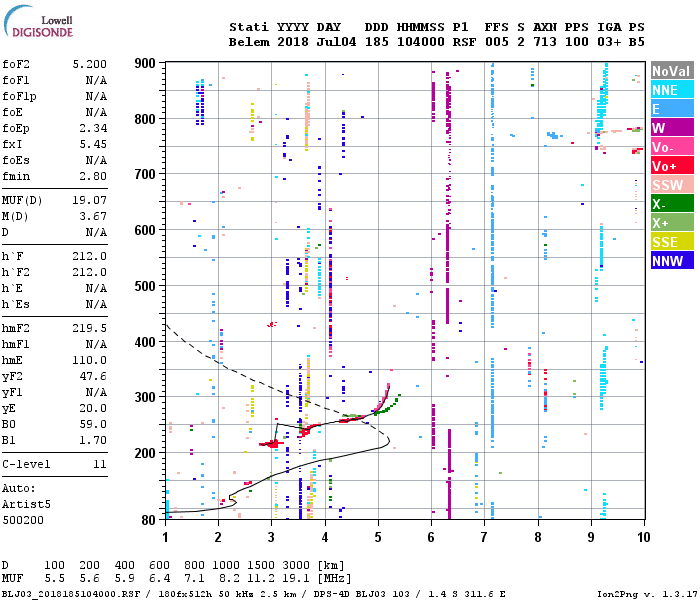Choose the SSE legend swatch
Screen dimensions: 700x600
[x=672, y=242]
